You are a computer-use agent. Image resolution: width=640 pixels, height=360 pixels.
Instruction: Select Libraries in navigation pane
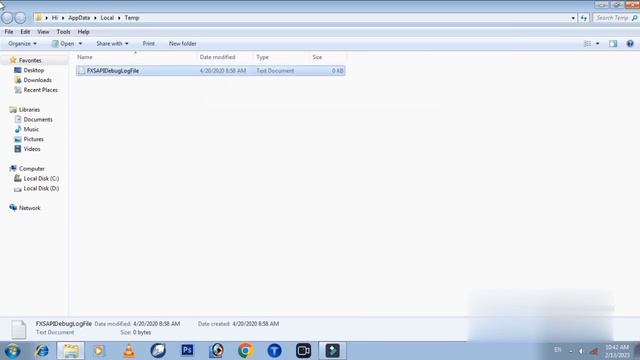tap(29, 110)
